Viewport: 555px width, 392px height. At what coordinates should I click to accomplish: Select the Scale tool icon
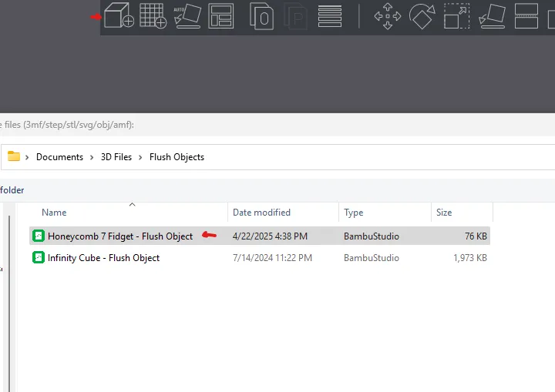456,16
